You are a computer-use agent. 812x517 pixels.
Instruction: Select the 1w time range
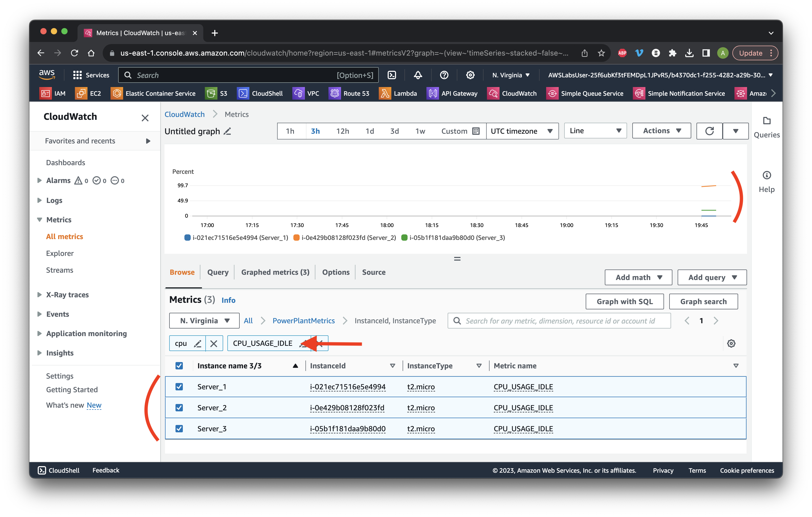coord(420,131)
